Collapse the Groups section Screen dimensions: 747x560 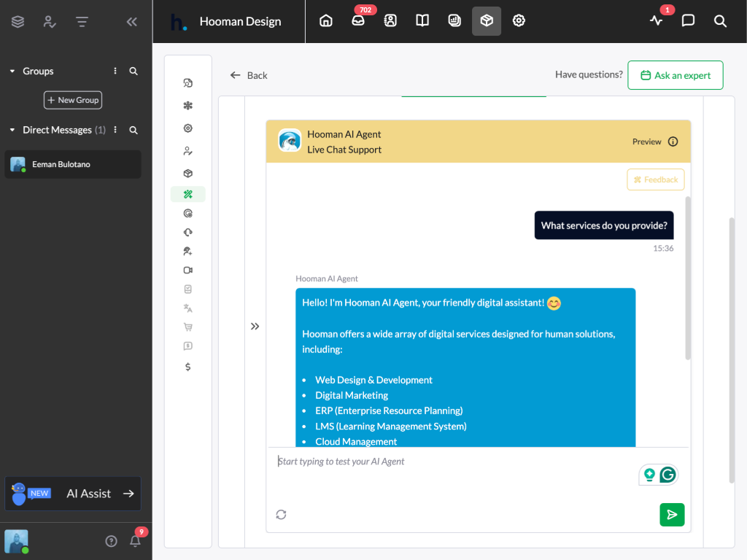point(12,71)
